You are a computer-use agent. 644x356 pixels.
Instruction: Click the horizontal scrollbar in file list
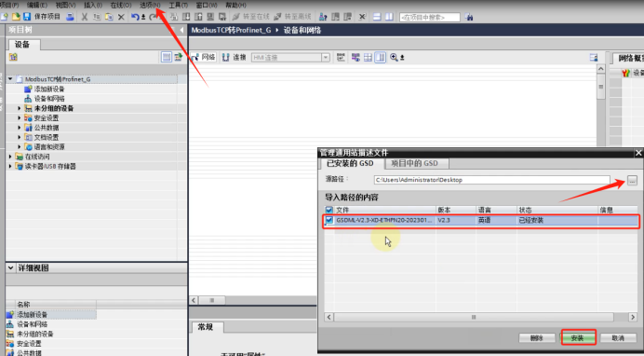point(474,317)
